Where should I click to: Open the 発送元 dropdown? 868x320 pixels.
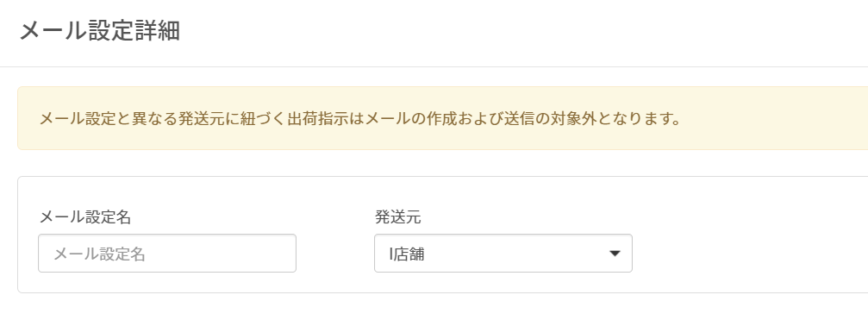point(503,253)
